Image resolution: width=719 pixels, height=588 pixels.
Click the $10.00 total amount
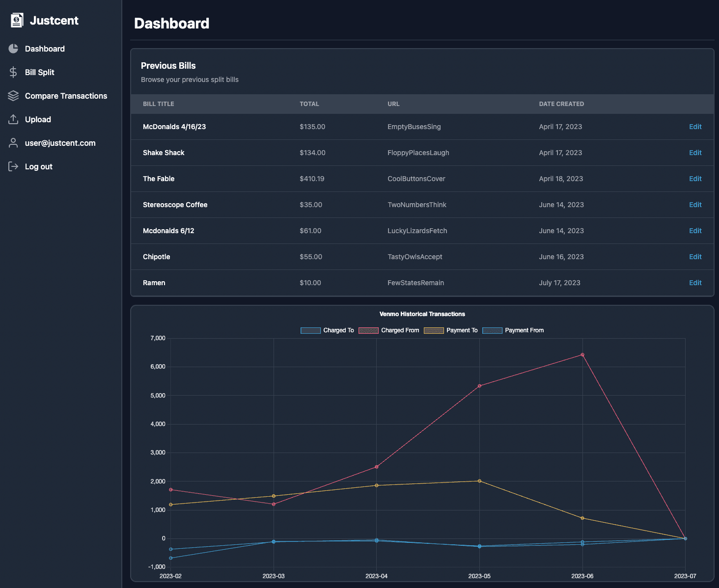[x=310, y=283]
